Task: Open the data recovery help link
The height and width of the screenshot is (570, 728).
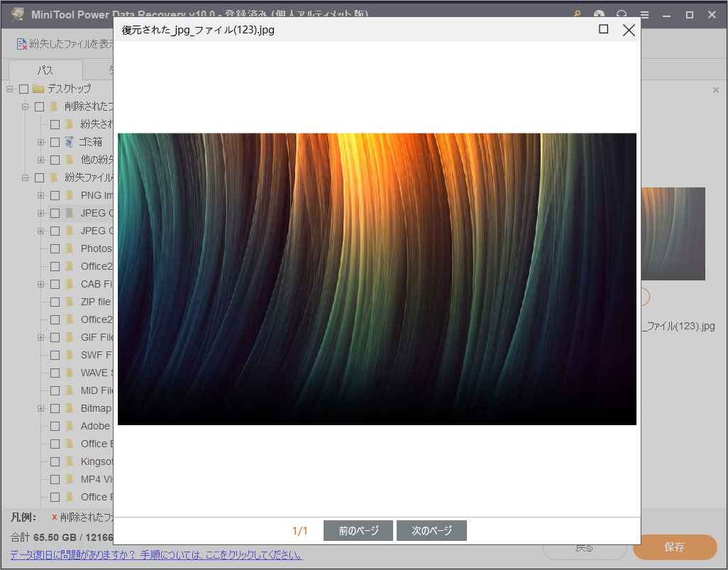Action: pyautogui.click(x=156, y=555)
